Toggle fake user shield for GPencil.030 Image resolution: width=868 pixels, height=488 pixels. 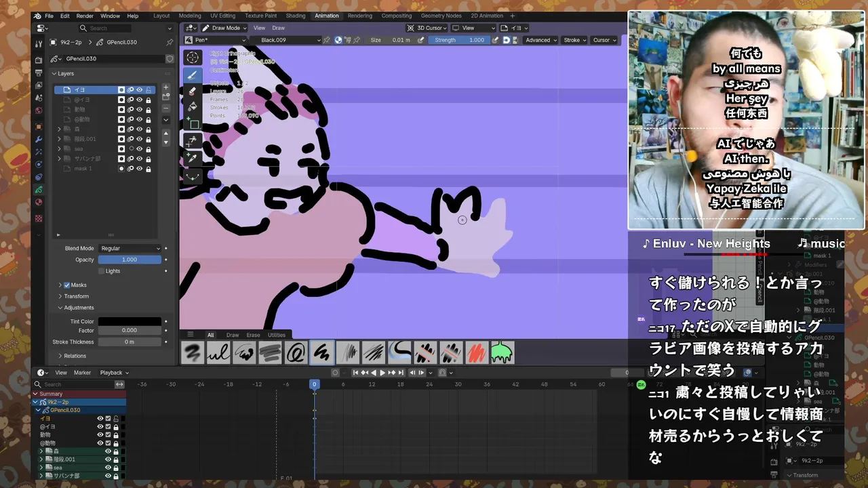click(170, 59)
